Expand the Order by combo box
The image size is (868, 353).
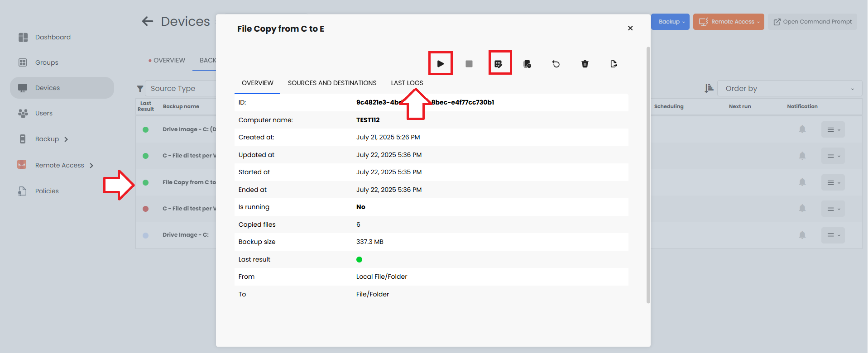(789, 88)
